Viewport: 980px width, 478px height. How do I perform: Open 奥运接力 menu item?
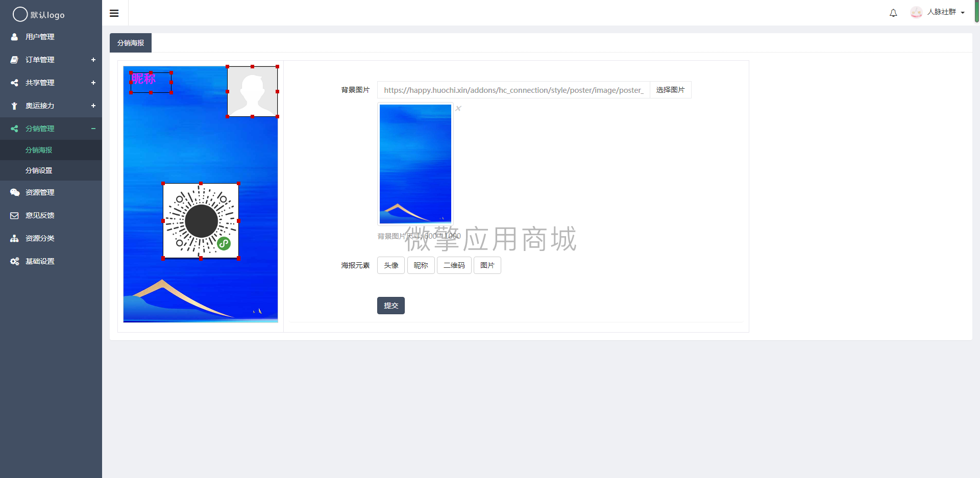tap(51, 106)
